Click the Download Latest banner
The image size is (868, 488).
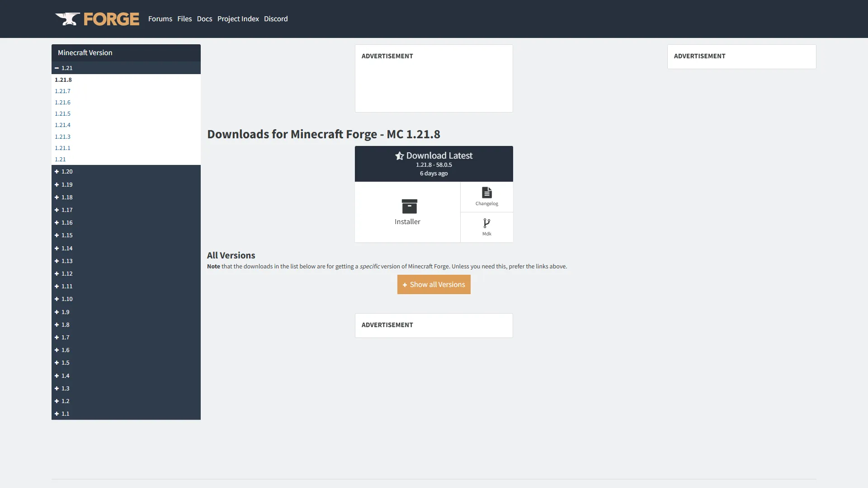434,164
